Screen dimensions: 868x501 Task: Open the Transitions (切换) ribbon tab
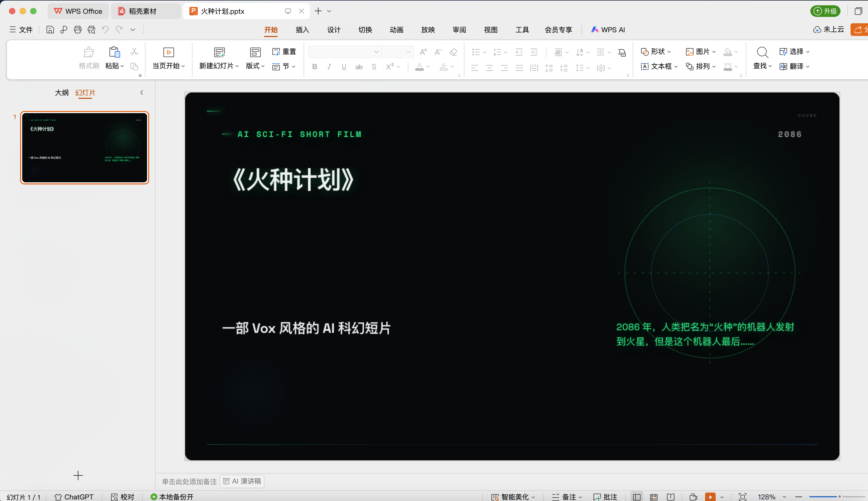pyautogui.click(x=365, y=30)
